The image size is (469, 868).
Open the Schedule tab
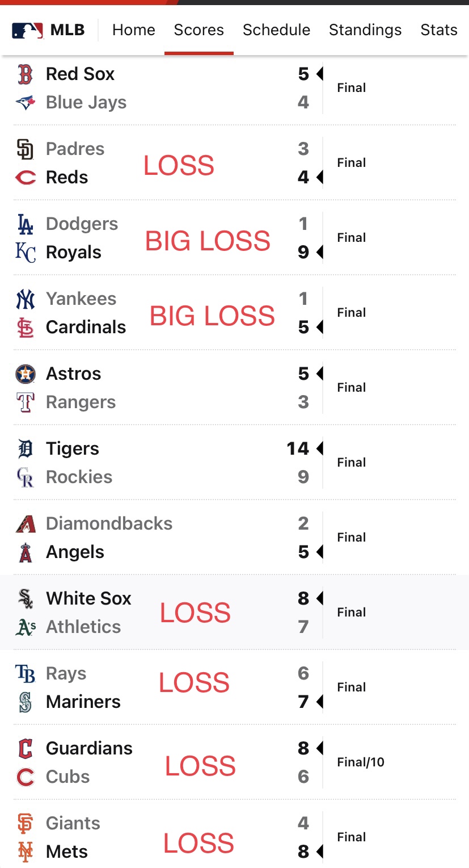(276, 30)
